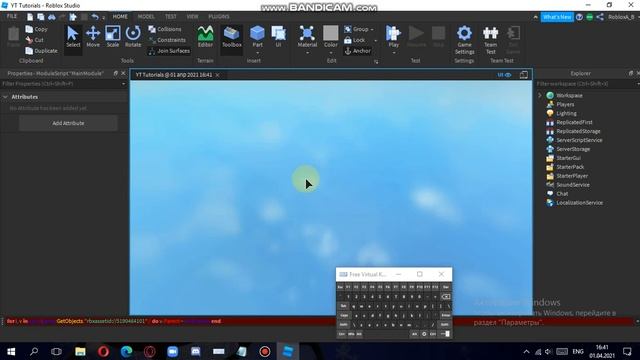Viewport: 640px width, 360px height.
Task: Close the YT Tutorials viewport tab
Action: click(x=218, y=75)
